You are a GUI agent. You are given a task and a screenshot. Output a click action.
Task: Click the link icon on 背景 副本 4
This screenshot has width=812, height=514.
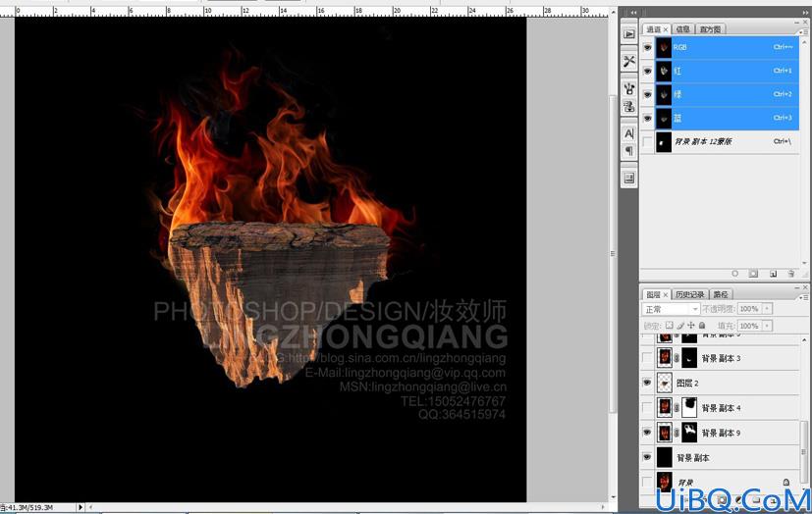point(677,407)
